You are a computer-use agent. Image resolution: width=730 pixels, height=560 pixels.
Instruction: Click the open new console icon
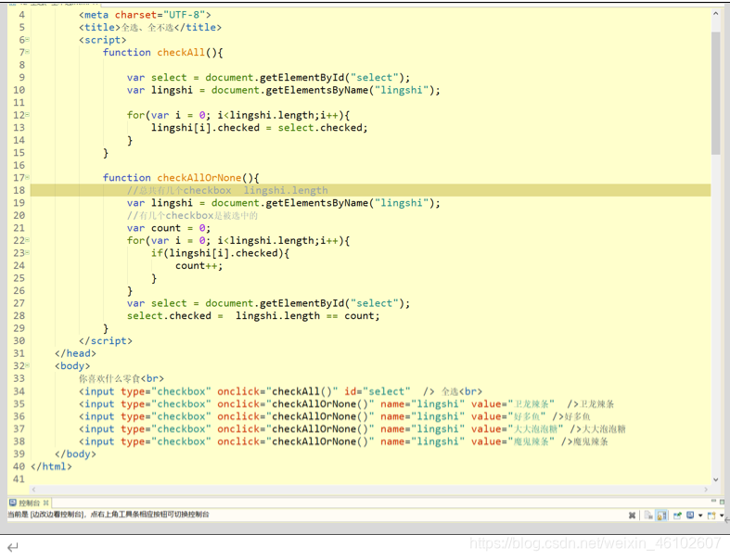click(x=711, y=515)
